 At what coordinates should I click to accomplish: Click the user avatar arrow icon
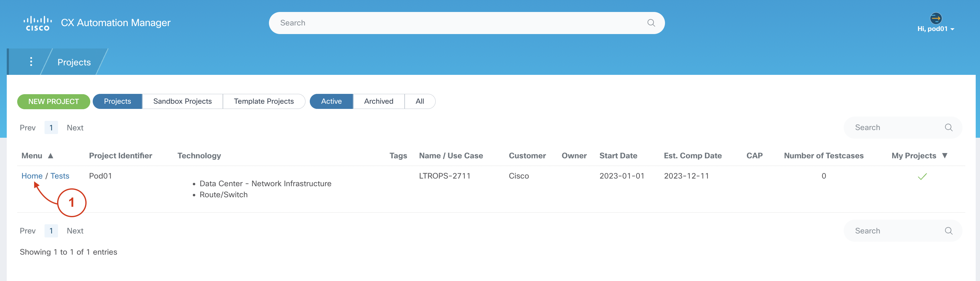tap(935, 18)
